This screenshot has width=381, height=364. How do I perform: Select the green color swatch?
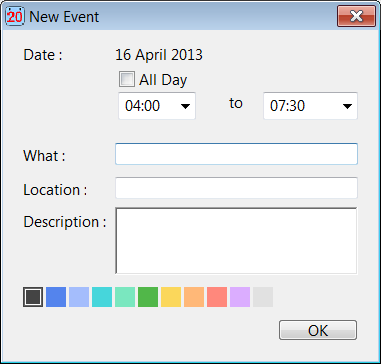pyautogui.click(x=148, y=297)
